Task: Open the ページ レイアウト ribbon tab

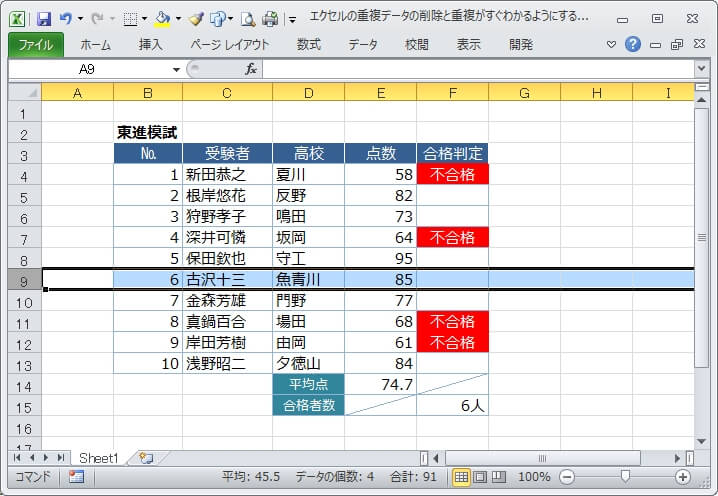Action: [x=229, y=44]
